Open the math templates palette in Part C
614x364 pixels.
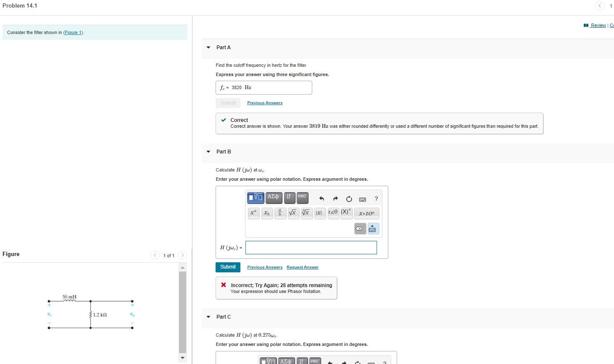tap(268, 361)
